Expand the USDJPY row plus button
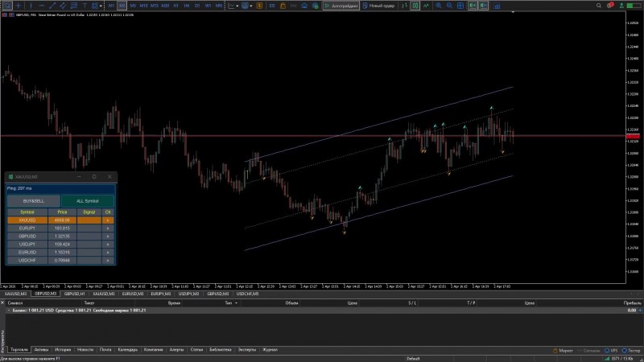This screenshot has width=644, height=362. pos(108,245)
